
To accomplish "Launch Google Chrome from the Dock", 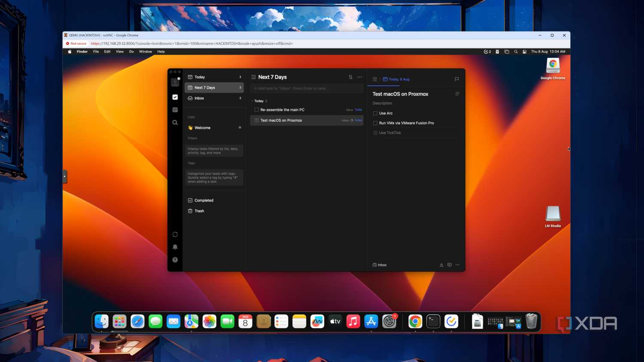I will (x=415, y=321).
